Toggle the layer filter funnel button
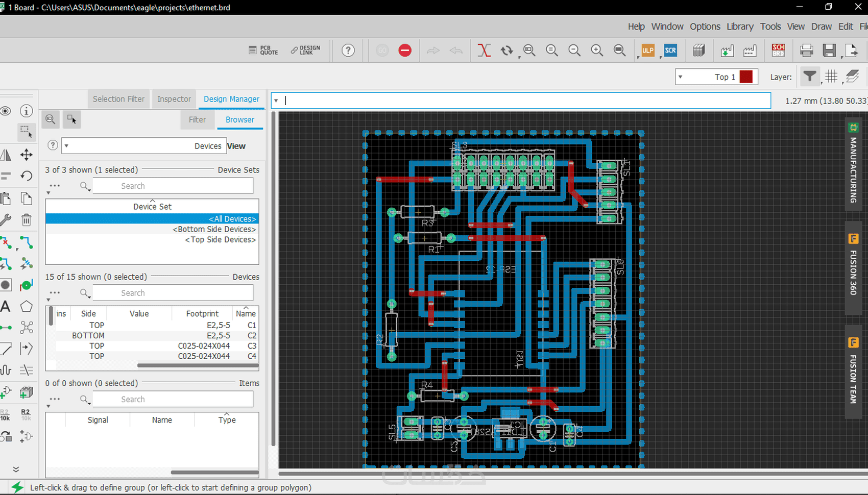The image size is (868, 495). click(x=809, y=77)
